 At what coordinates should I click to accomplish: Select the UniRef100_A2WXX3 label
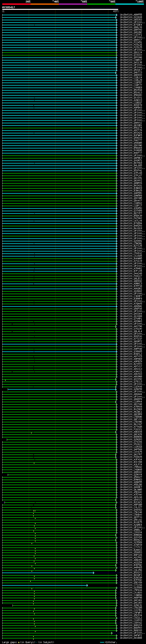[x=131, y=100]
